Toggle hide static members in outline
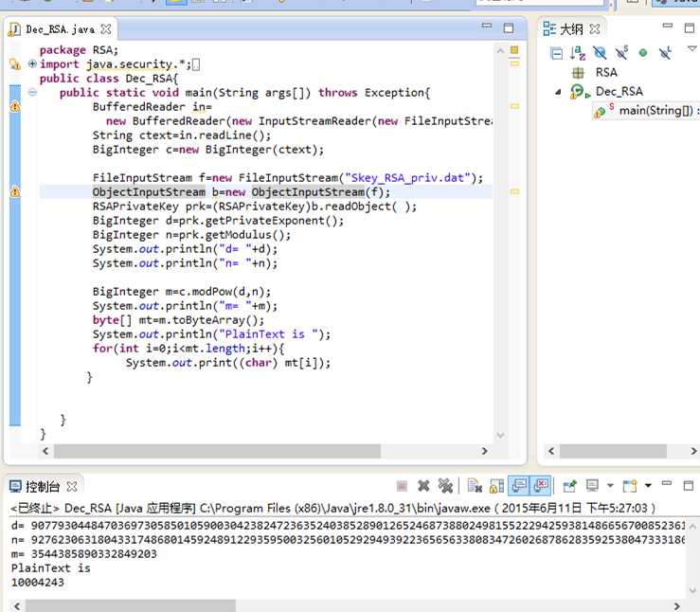 [621, 53]
